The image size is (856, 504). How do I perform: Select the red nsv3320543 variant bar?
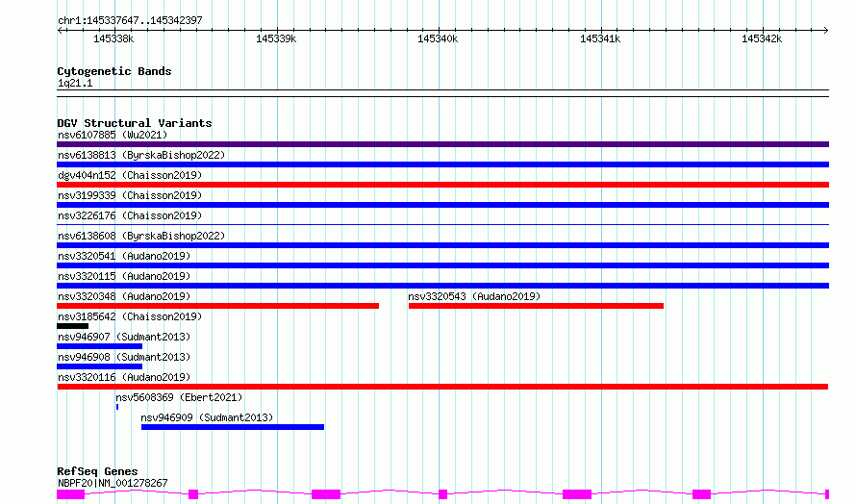pyautogui.click(x=536, y=306)
